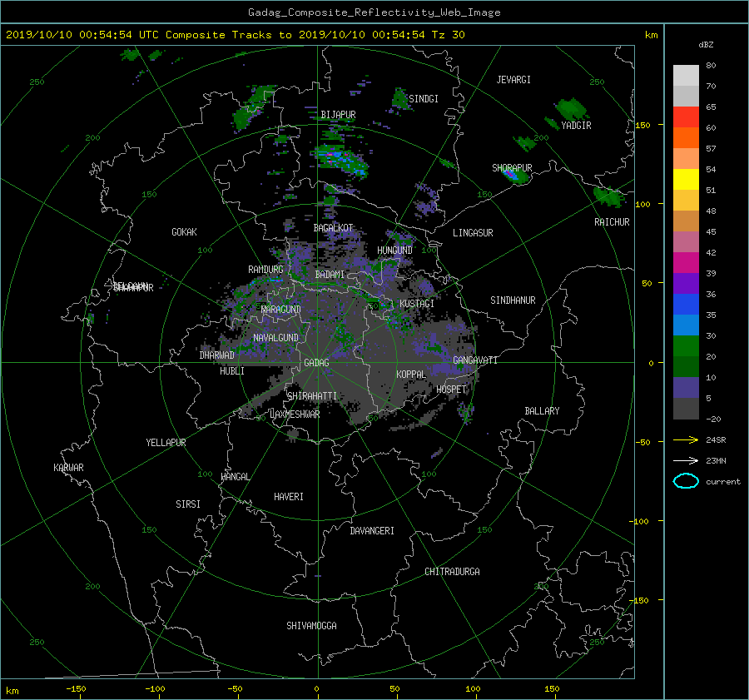
Task: Click the CHITRADURGA city label
Action: 452,572
